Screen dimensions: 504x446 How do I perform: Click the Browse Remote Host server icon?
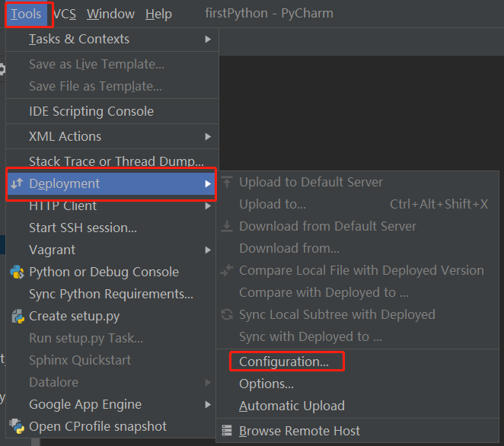coord(227,431)
